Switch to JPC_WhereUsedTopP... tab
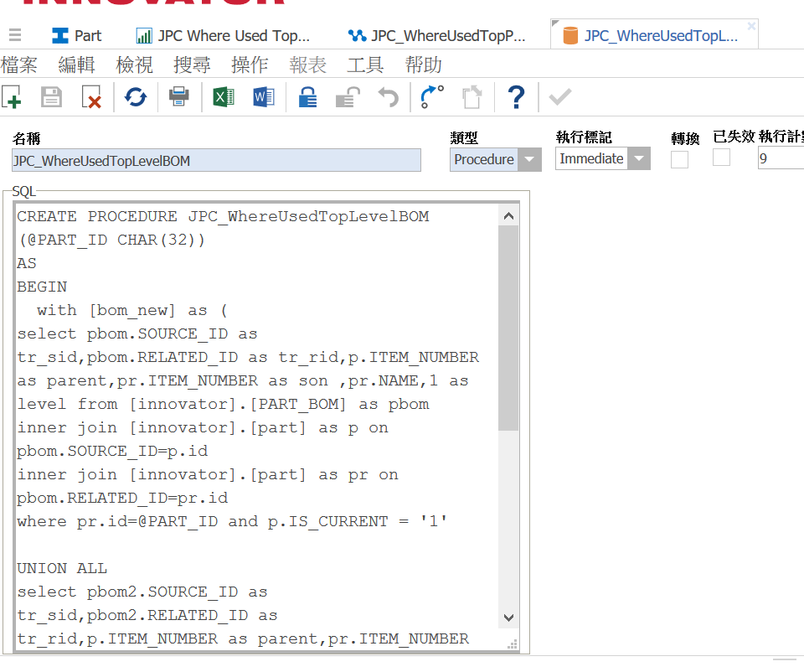 click(x=436, y=35)
